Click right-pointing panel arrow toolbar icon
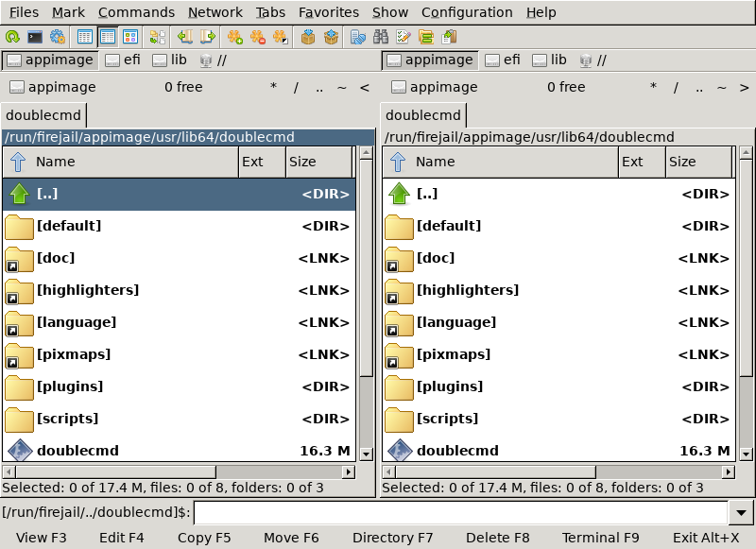Image resolution: width=756 pixels, height=549 pixels. coord(207,37)
